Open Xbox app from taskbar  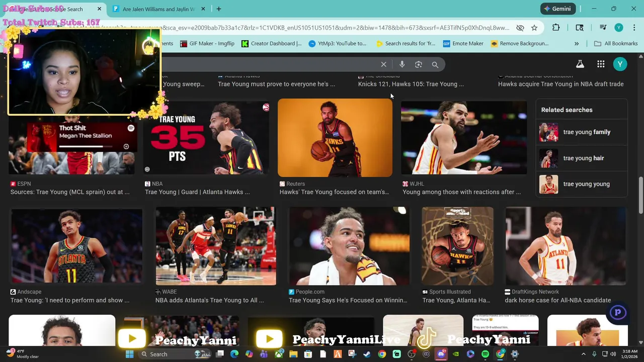[x=279, y=354]
